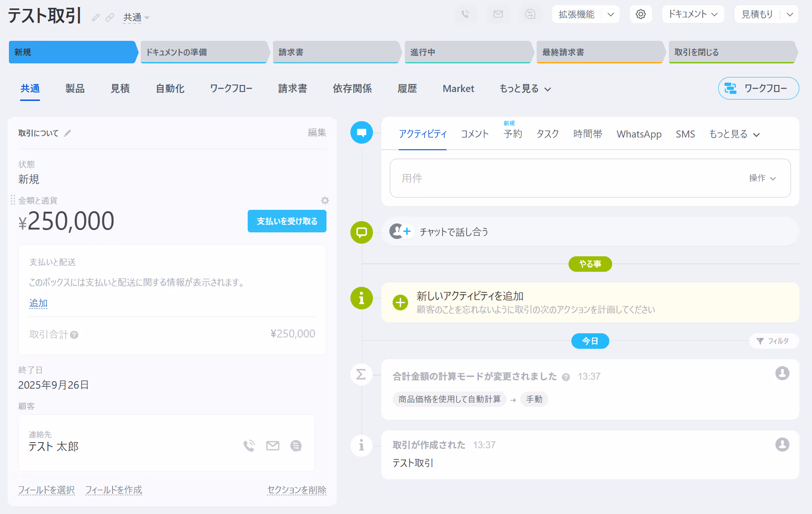812x514 pixels.
Task: Open the 見積もり dropdown arrow
Action: coord(790,14)
